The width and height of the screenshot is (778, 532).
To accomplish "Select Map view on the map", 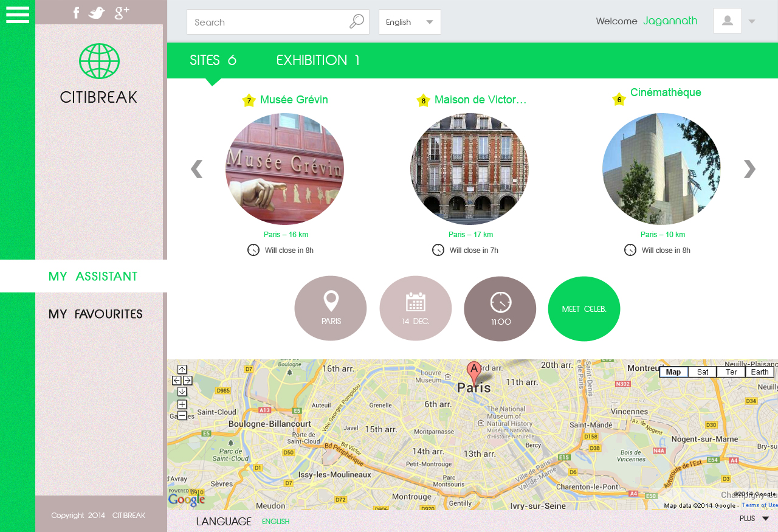I will [x=673, y=372].
